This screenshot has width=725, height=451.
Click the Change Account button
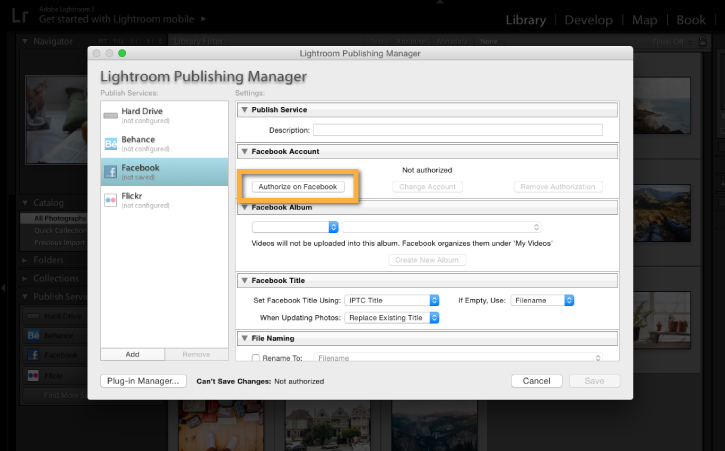click(x=427, y=187)
